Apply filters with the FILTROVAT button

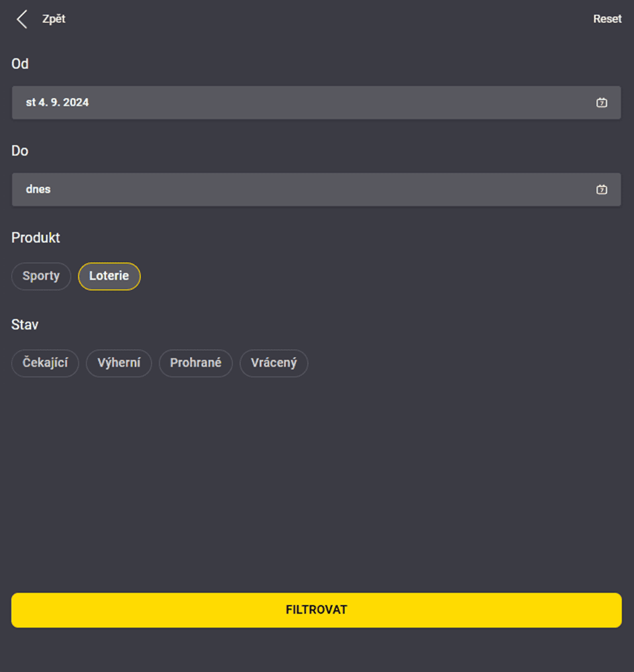pyautogui.click(x=316, y=610)
